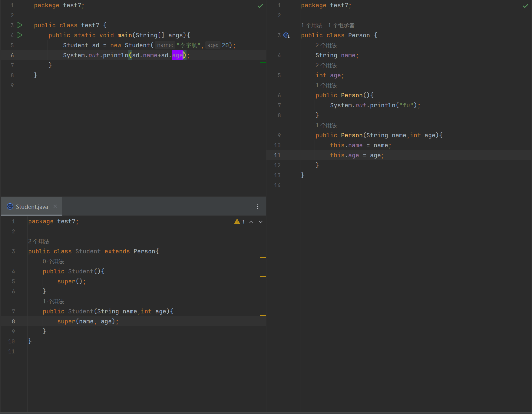532x414 pixels.
Task: Click 'println' on line 6 of test7
Action: pyautogui.click(x=116, y=55)
